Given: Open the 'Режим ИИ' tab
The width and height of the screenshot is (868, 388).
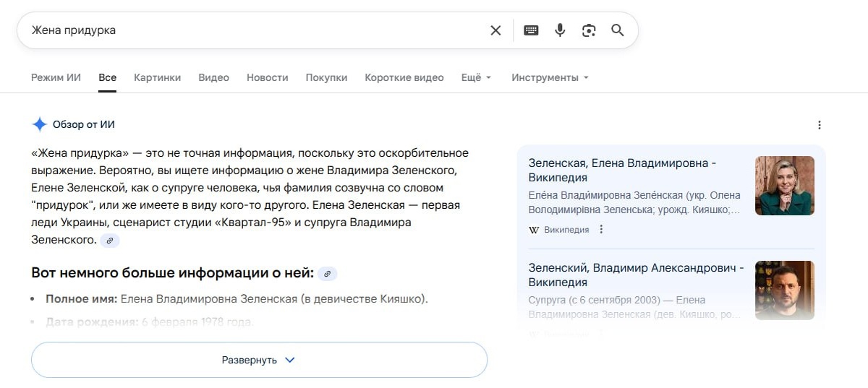Looking at the screenshot, I should pyautogui.click(x=56, y=77).
